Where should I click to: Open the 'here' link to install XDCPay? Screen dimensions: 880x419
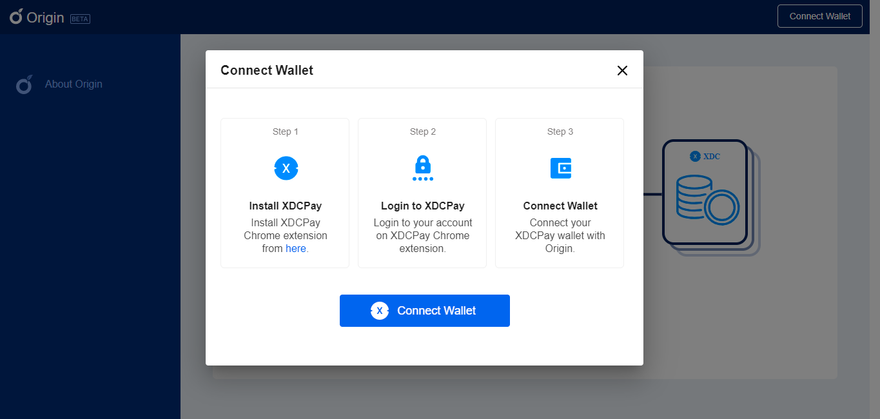296,248
